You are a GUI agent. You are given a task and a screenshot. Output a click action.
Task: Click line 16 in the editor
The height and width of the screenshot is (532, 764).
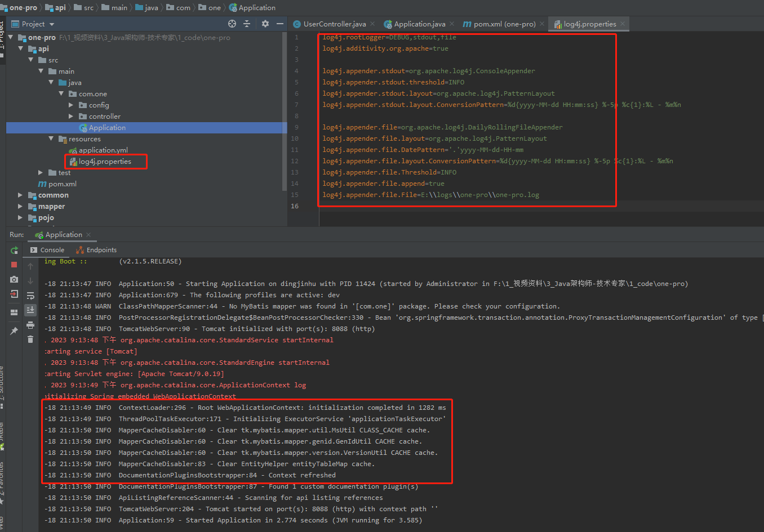[x=541, y=206]
